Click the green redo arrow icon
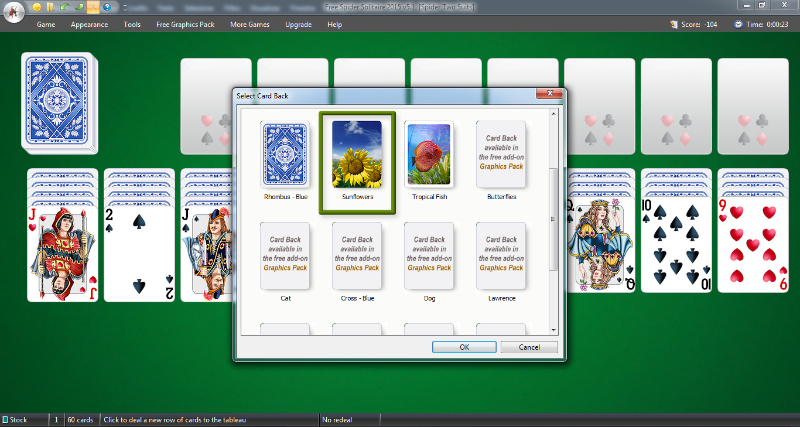Viewport: 800px width, 427px height. [79, 7]
